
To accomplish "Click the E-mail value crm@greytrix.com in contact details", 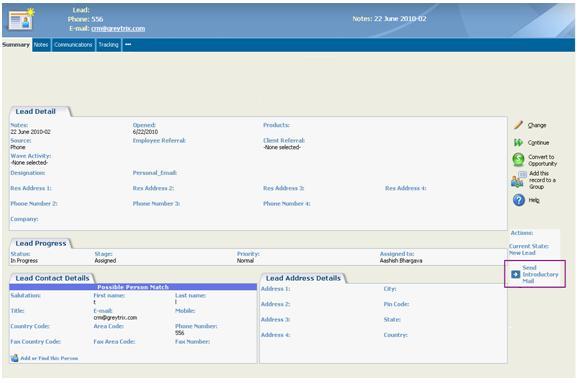I will tap(115, 317).
